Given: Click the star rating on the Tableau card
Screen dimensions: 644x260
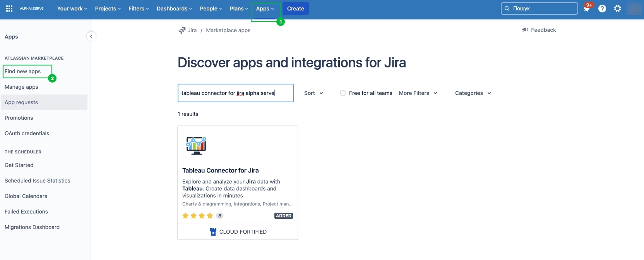Looking at the screenshot, I should click(x=198, y=216).
